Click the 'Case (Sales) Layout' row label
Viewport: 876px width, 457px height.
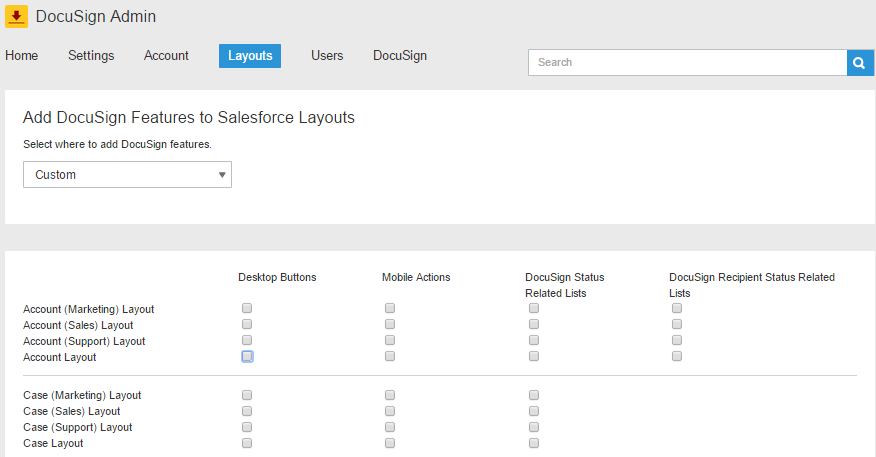click(72, 412)
